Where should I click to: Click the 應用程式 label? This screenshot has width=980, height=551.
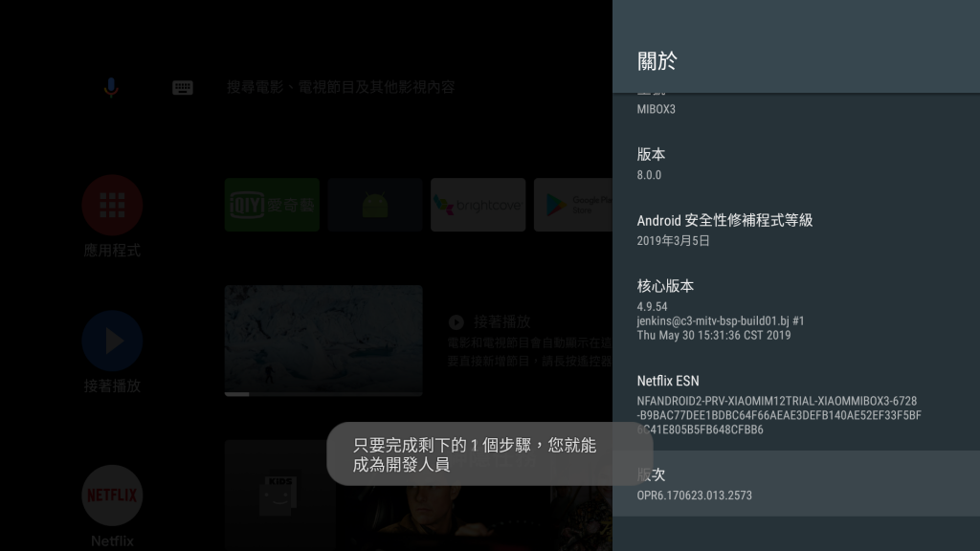click(113, 251)
